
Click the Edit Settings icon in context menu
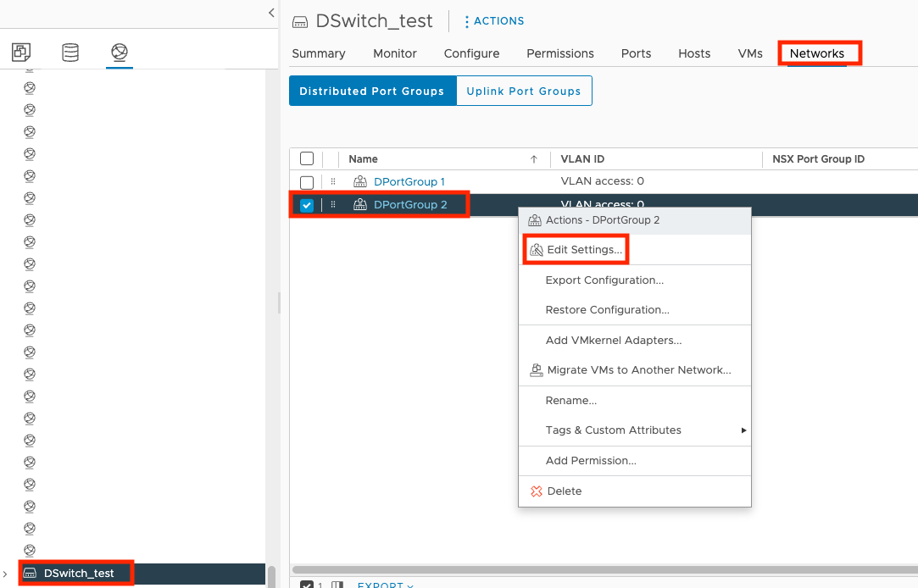coord(536,250)
